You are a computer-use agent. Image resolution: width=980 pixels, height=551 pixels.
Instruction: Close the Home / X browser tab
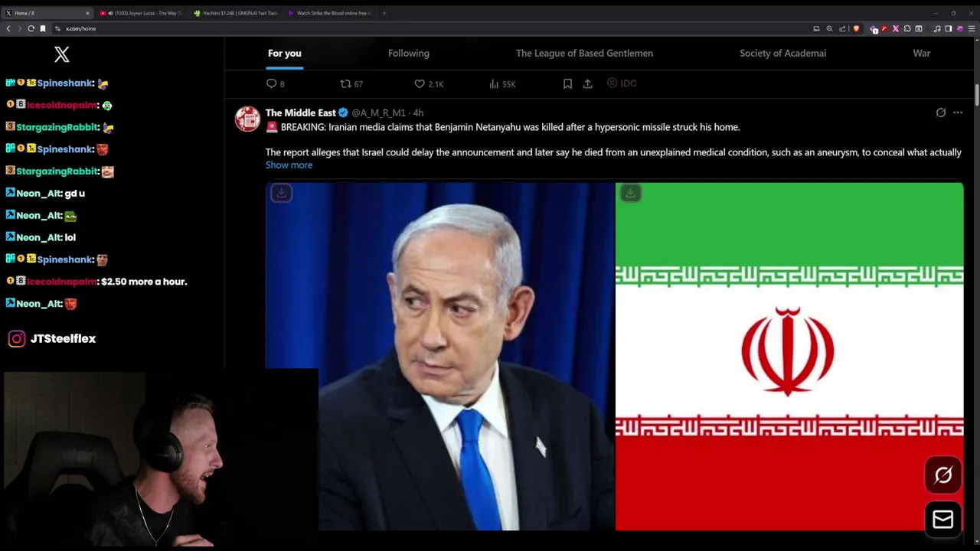click(87, 13)
